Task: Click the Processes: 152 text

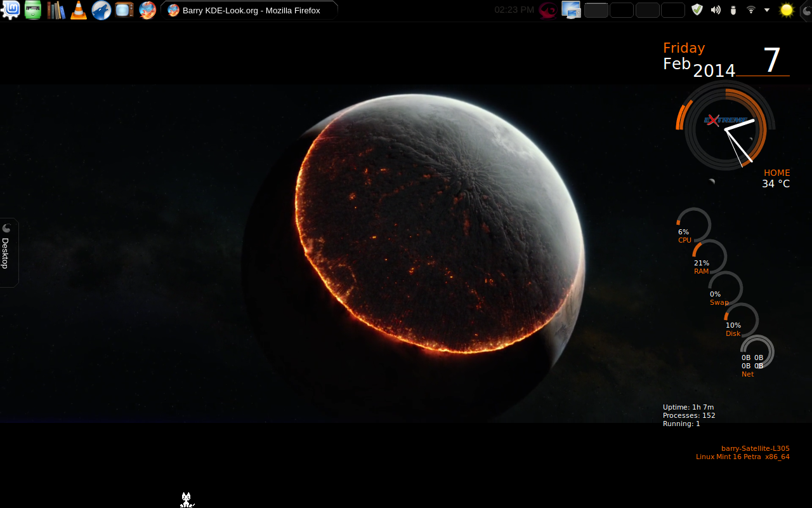Action: [689, 415]
